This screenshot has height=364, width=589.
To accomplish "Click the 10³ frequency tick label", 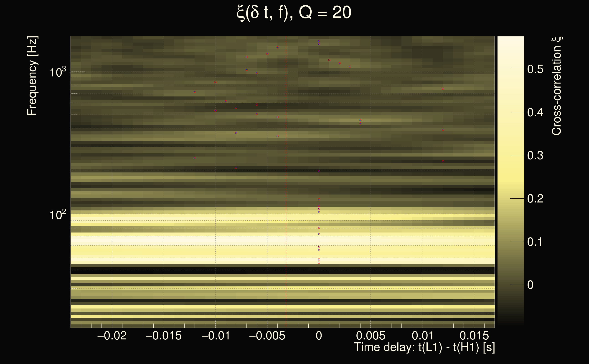I will (57, 71).
